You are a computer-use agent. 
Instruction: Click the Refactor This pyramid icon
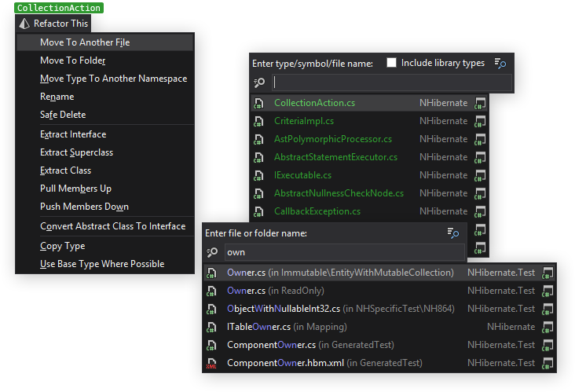point(24,24)
